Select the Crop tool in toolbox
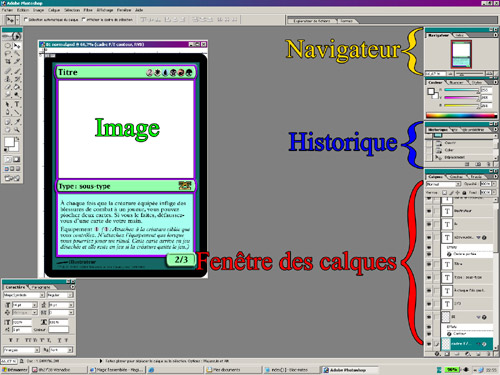Screen dimensions: 500x375 point(8,61)
